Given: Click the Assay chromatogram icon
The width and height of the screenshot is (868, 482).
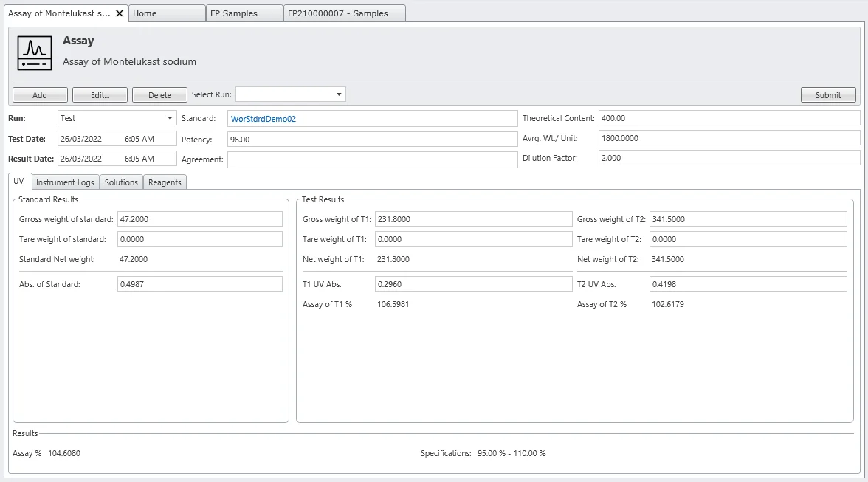Looking at the screenshot, I should 35,54.
